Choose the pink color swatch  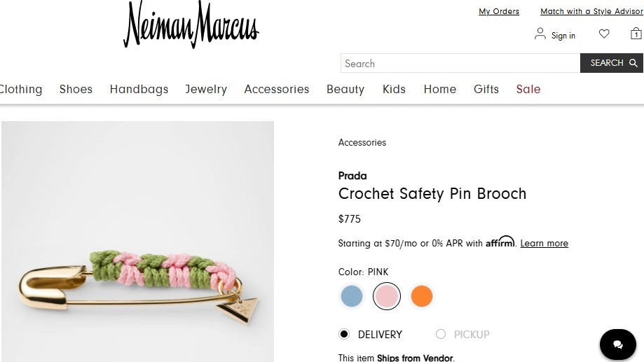(x=387, y=296)
